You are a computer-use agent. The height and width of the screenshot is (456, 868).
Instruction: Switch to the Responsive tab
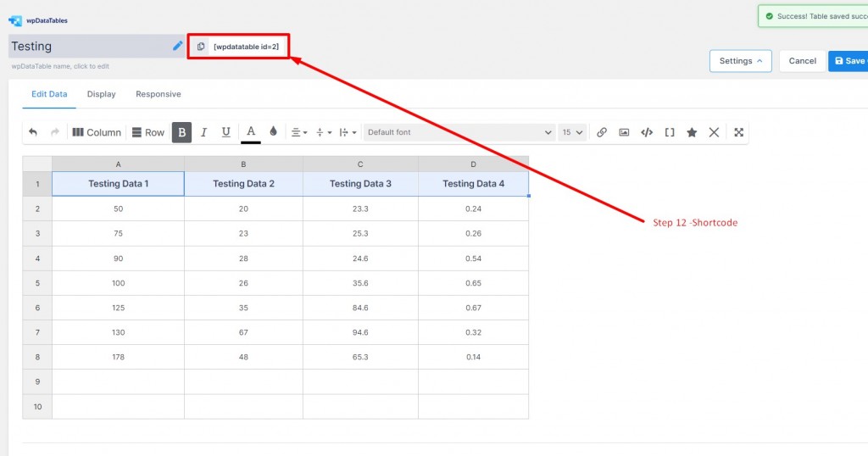(x=159, y=94)
